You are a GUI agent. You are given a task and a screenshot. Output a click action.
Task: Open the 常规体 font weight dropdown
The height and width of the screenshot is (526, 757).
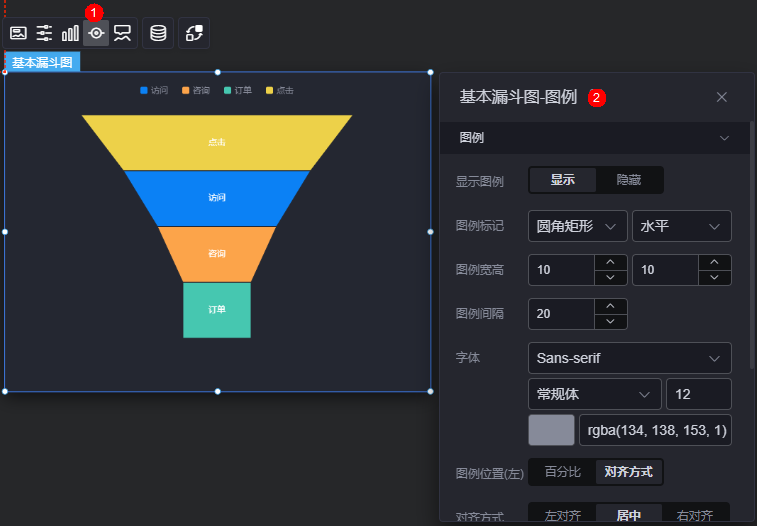coord(594,394)
